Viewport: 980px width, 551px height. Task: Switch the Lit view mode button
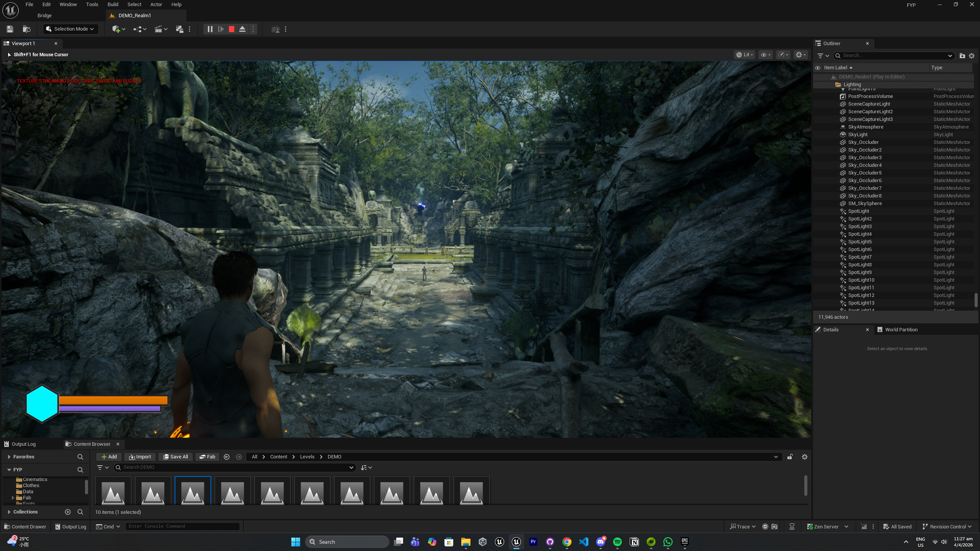[x=745, y=55]
